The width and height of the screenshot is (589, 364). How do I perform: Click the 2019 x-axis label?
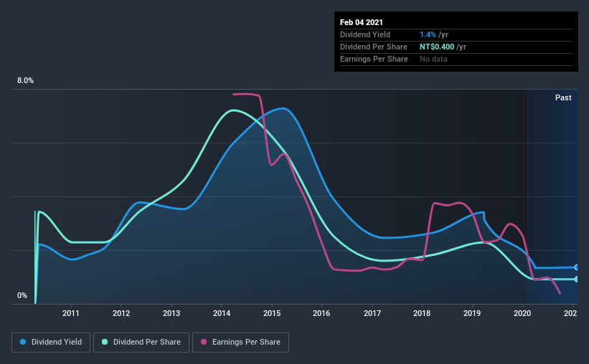(x=472, y=313)
